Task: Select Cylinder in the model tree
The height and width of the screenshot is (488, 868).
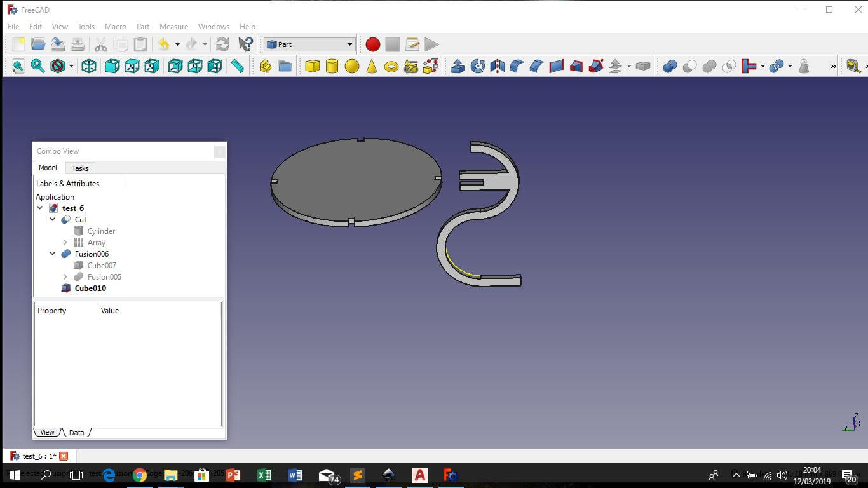Action: [101, 231]
